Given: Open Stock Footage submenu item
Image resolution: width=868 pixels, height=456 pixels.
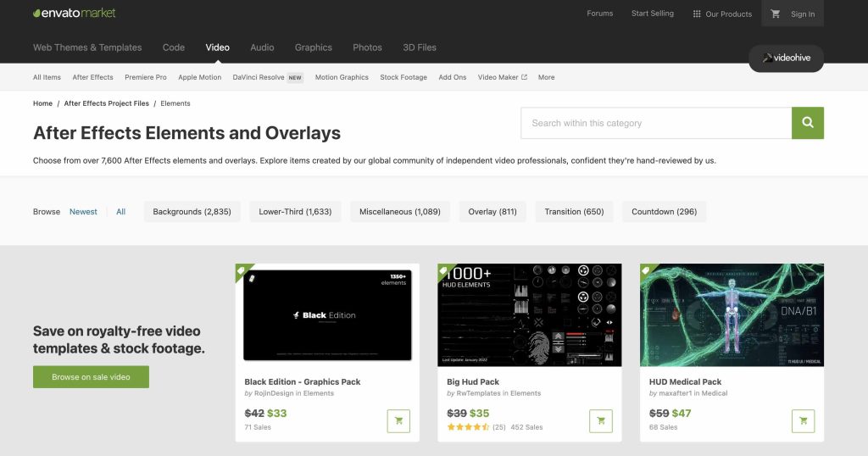Looking at the screenshot, I should click(x=403, y=77).
